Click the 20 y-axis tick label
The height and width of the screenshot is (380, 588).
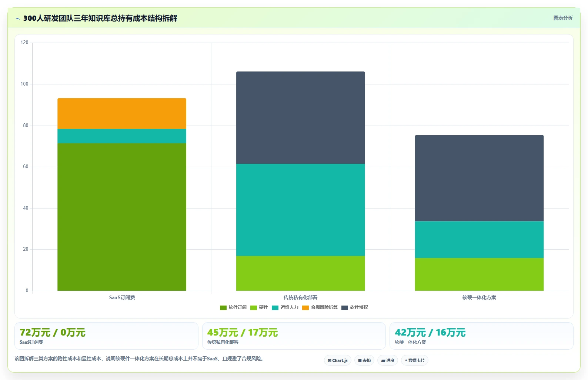click(x=26, y=249)
